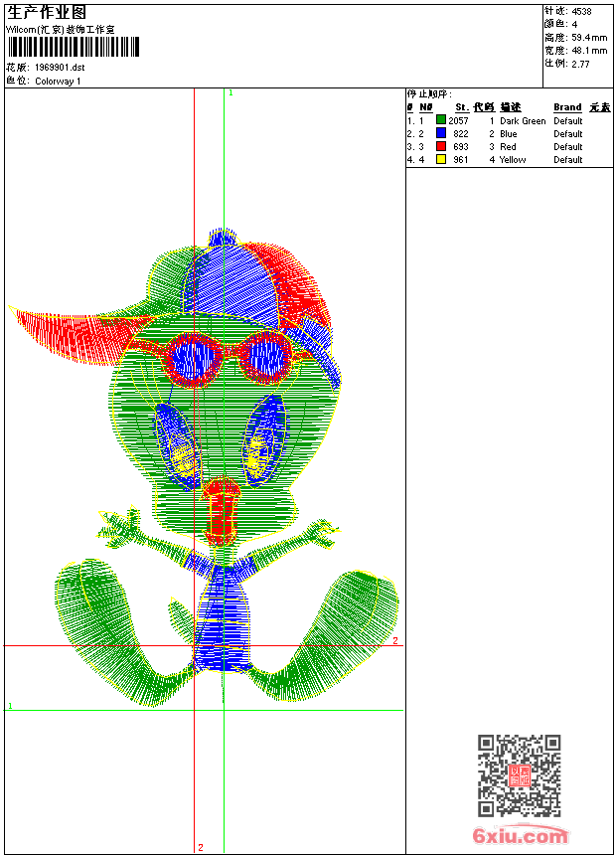The image size is (616, 855).
Task: Select the width value 48.1mm
Action: 589,51
